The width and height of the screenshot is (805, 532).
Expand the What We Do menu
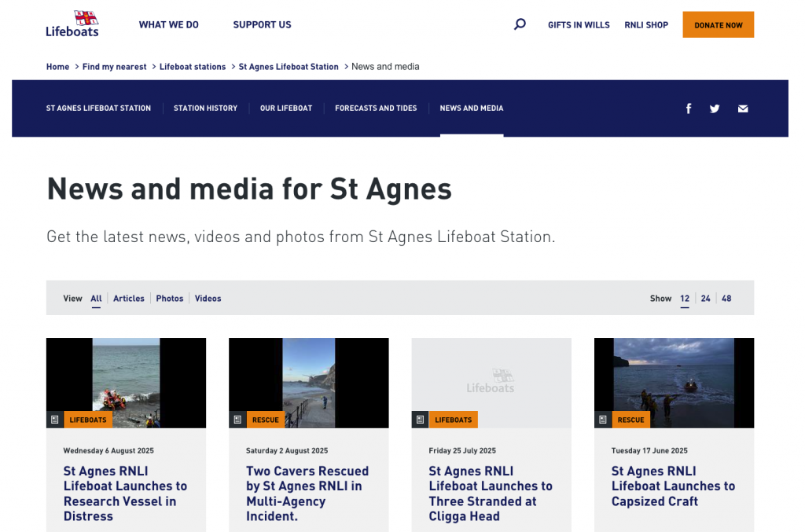click(169, 25)
